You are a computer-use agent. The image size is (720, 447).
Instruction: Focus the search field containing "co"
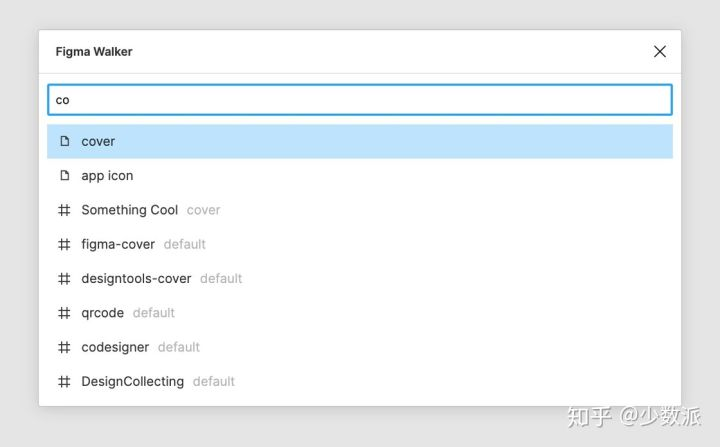tap(360, 100)
